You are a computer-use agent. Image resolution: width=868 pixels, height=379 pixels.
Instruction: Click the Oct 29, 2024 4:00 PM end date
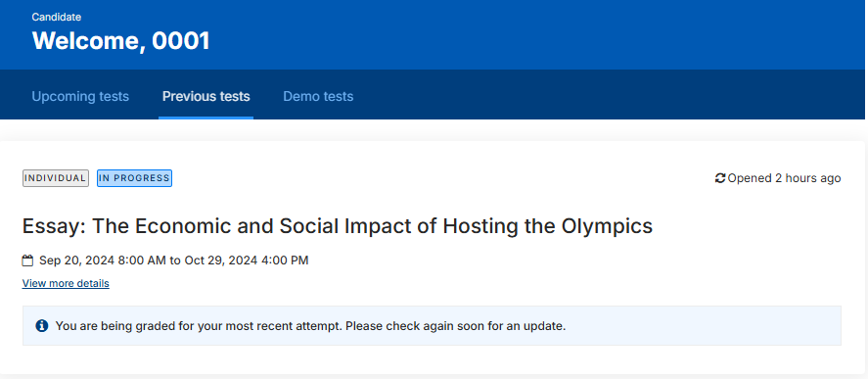pos(247,261)
